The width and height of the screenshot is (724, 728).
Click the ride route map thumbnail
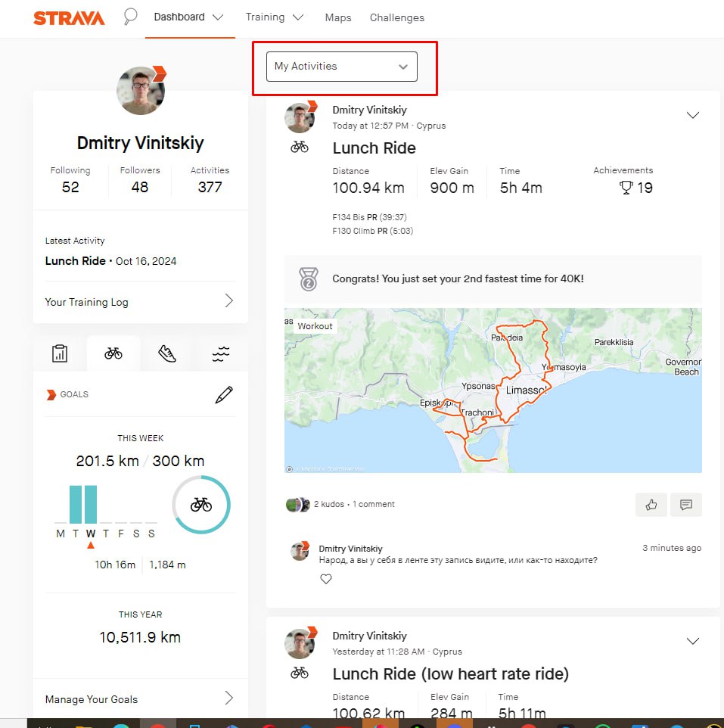click(493, 390)
